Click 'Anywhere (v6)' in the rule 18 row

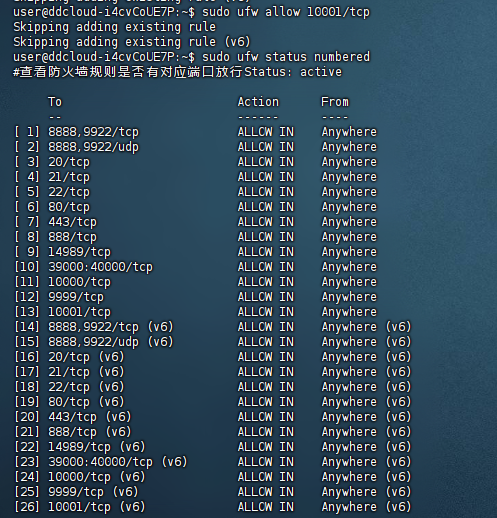coord(366,387)
